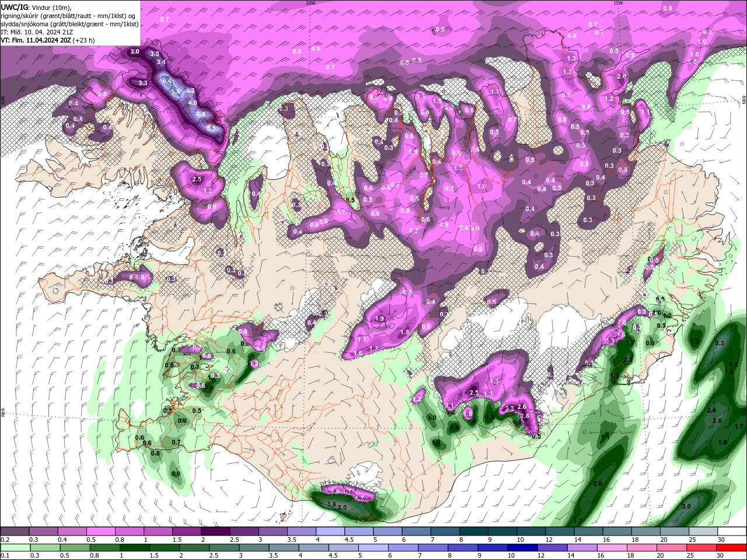Click the 0.1 label on lower legend scale

point(5,555)
